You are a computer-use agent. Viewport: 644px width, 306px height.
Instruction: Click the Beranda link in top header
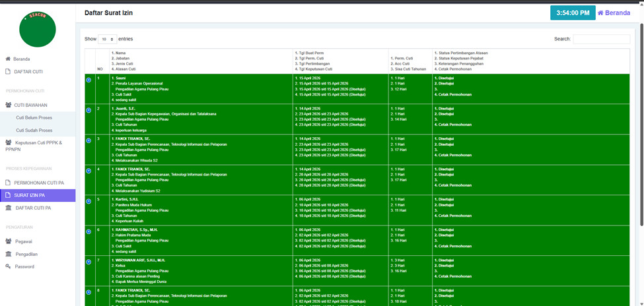pos(614,13)
